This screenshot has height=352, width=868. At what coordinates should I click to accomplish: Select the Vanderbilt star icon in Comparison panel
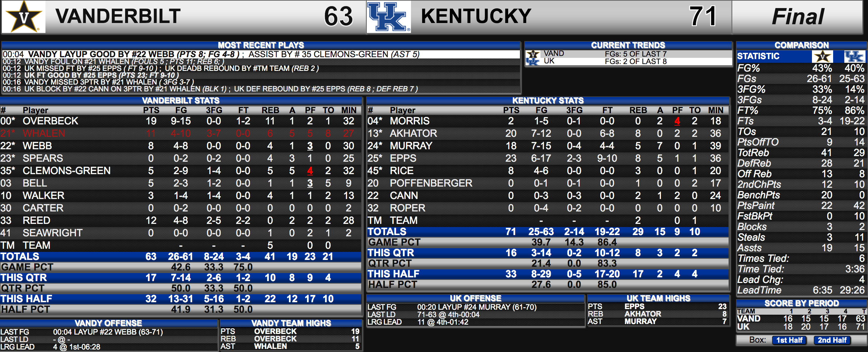822,56
